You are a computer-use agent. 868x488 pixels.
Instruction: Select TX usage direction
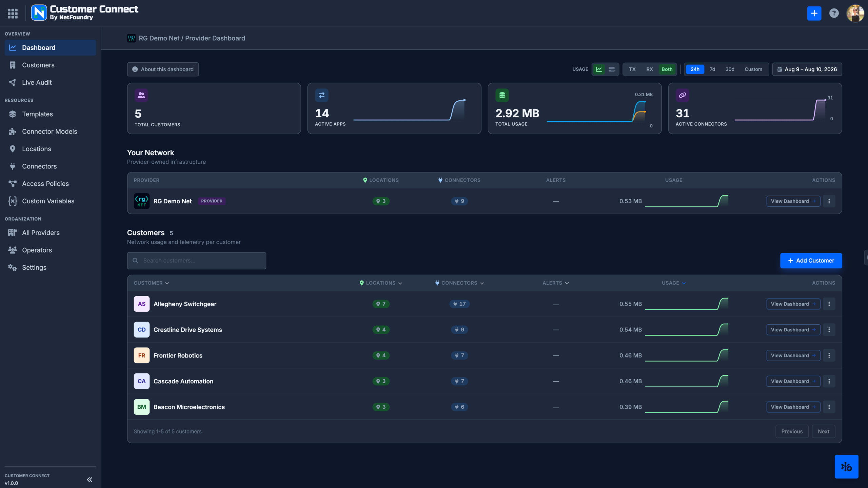[632, 69]
